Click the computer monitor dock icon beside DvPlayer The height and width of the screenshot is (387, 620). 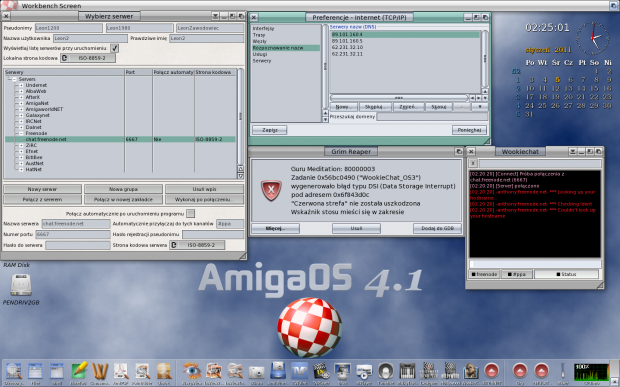[x=342, y=371]
